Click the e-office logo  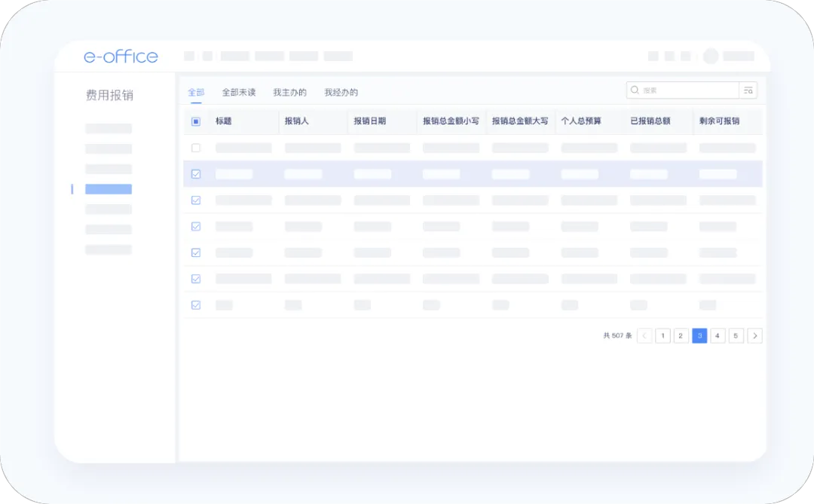click(121, 57)
